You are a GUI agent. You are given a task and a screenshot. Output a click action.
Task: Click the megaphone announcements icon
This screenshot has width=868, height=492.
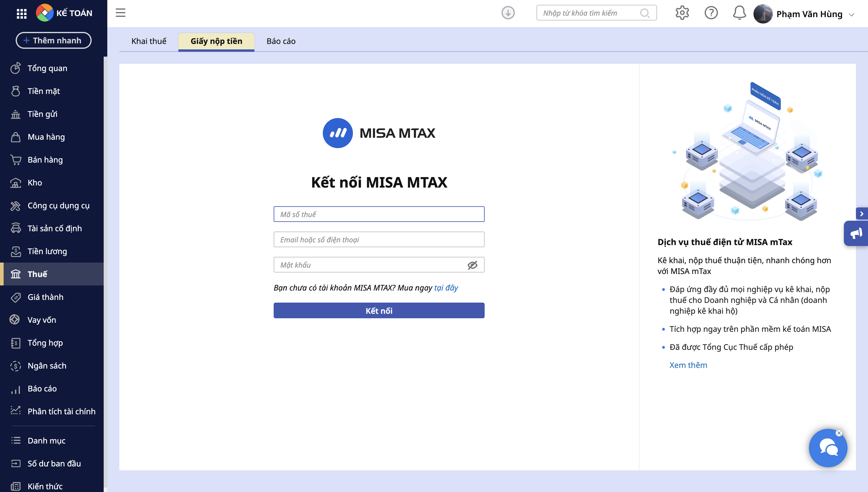pos(856,233)
